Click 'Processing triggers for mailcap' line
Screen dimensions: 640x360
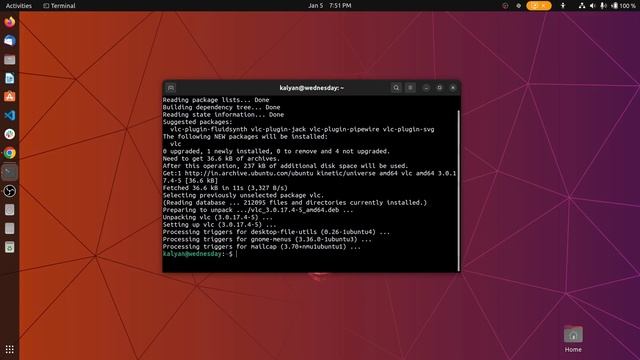(x=262, y=247)
